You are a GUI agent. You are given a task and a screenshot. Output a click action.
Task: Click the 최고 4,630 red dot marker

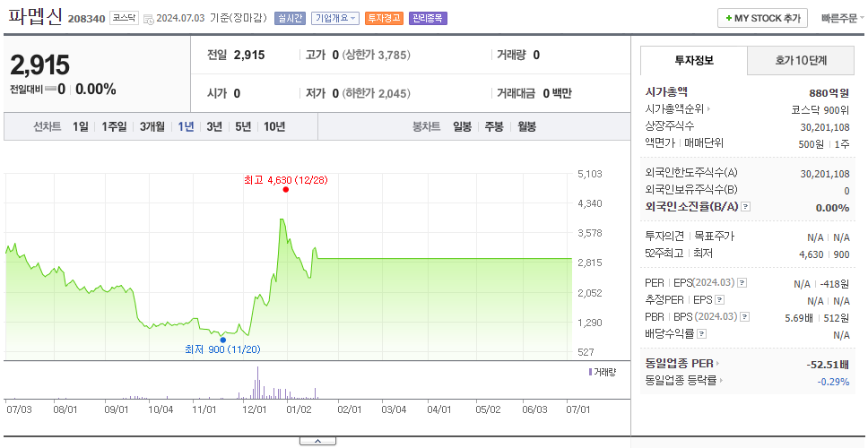286,190
